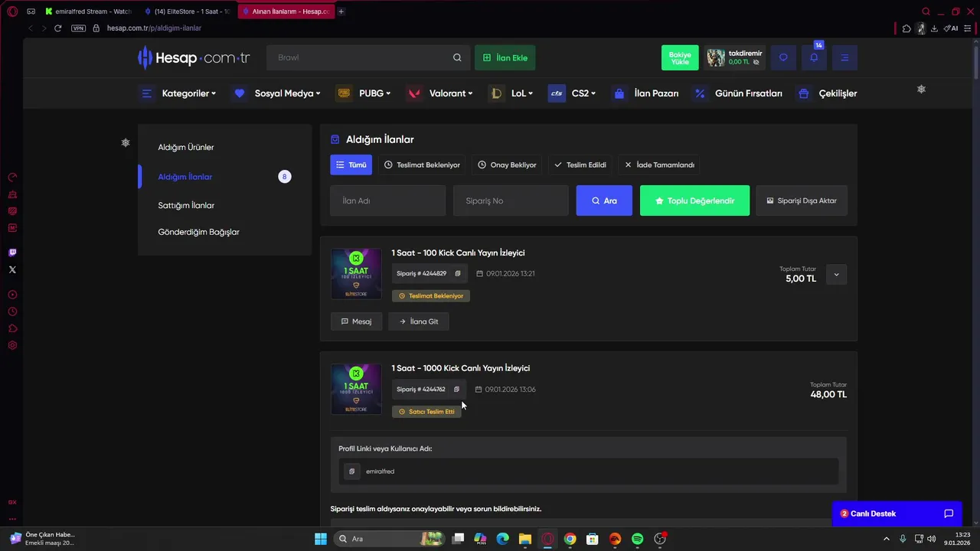Open a new browser tab
This screenshot has width=980, height=551.
pyautogui.click(x=341, y=11)
